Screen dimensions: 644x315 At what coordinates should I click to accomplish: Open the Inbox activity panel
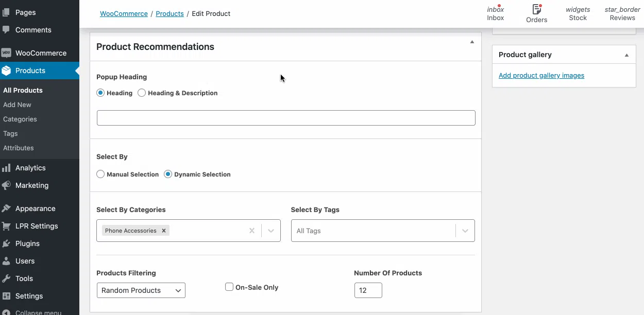(x=496, y=14)
